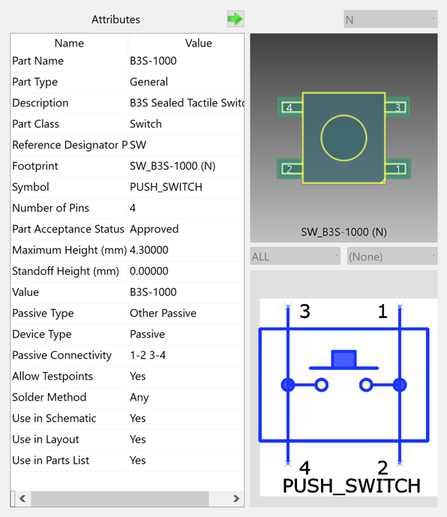Screen dimensions: 447x517
Task: Click the Value column header
Action: click(x=198, y=43)
